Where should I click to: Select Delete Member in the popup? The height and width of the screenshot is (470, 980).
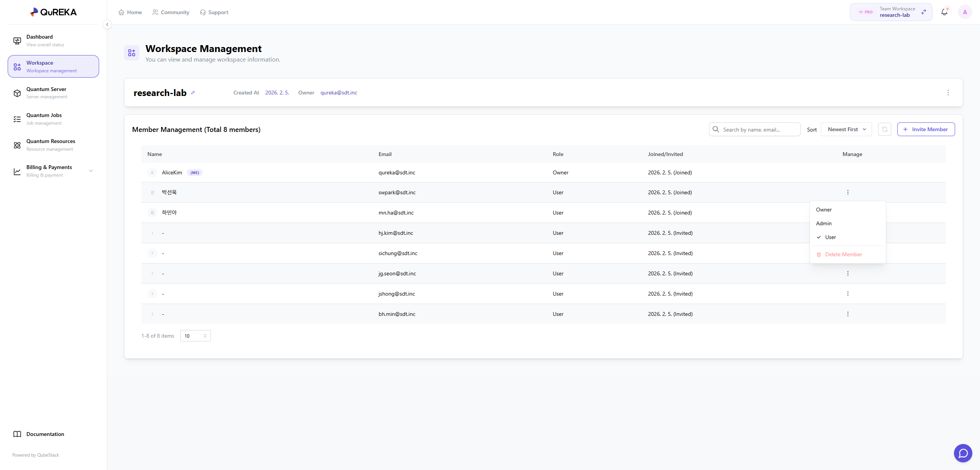pos(843,254)
